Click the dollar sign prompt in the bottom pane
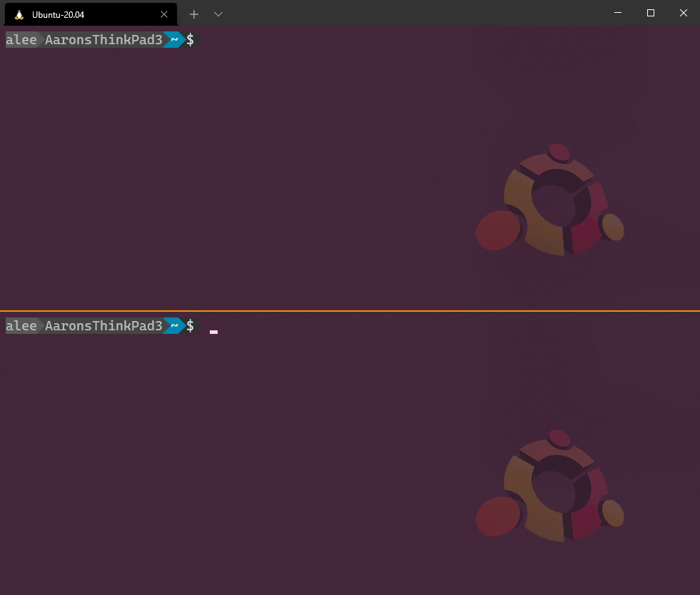The height and width of the screenshot is (595, 700). tap(190, 326)
